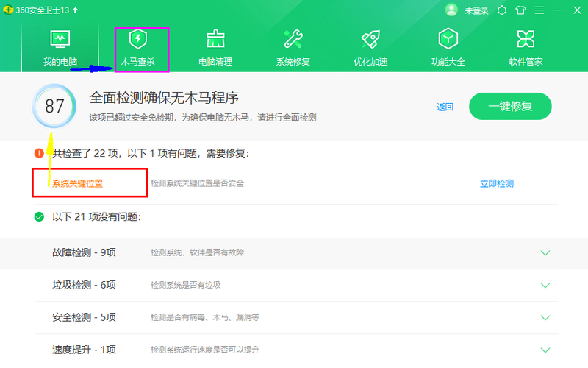
Task: Click the 检测系统关键位置是否安全 description
Action: pyautogui.click(x=197, y=183)
